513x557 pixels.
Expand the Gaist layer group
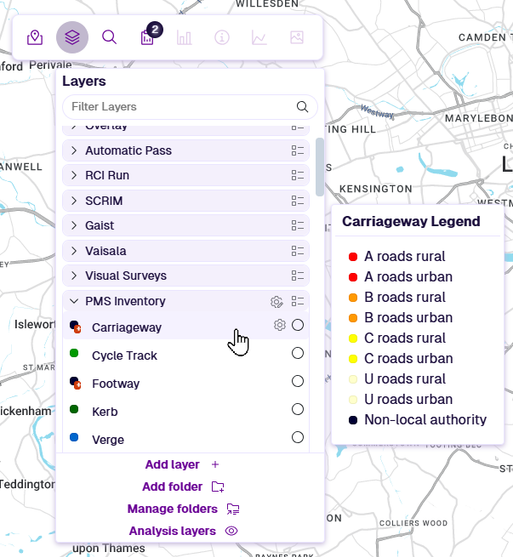pos(74,226)
